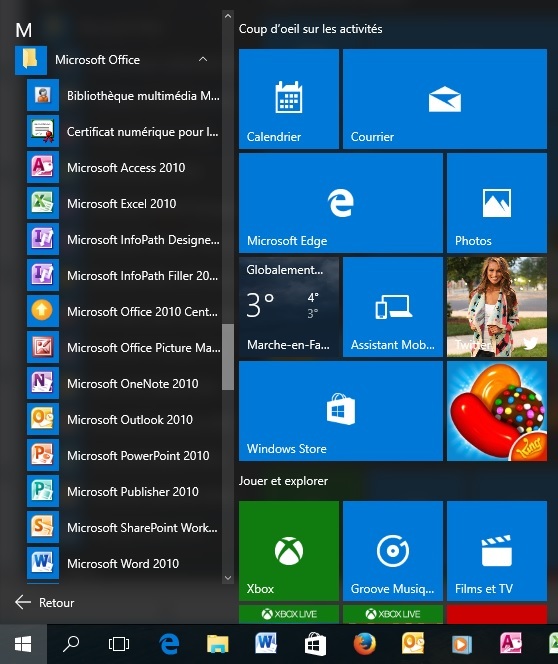558x664 pixels.
Task: Open the Photos tile
Action: pos(497,203)
